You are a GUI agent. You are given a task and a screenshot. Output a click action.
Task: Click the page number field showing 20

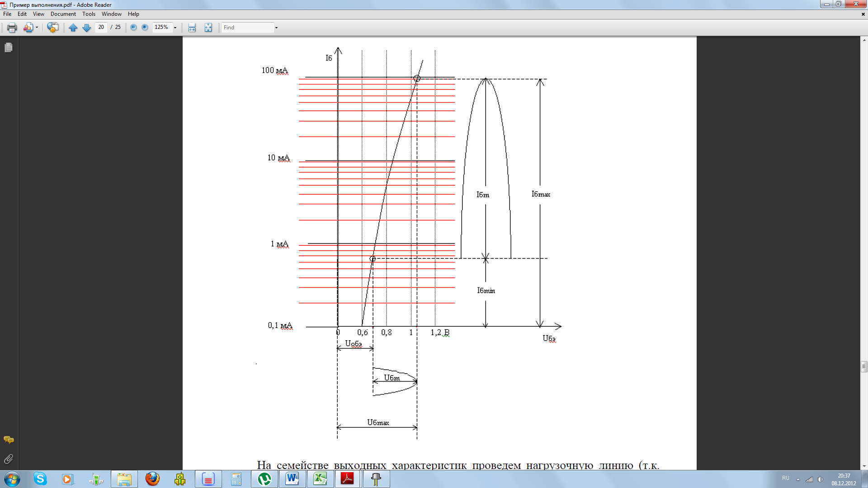pos(101,27)
